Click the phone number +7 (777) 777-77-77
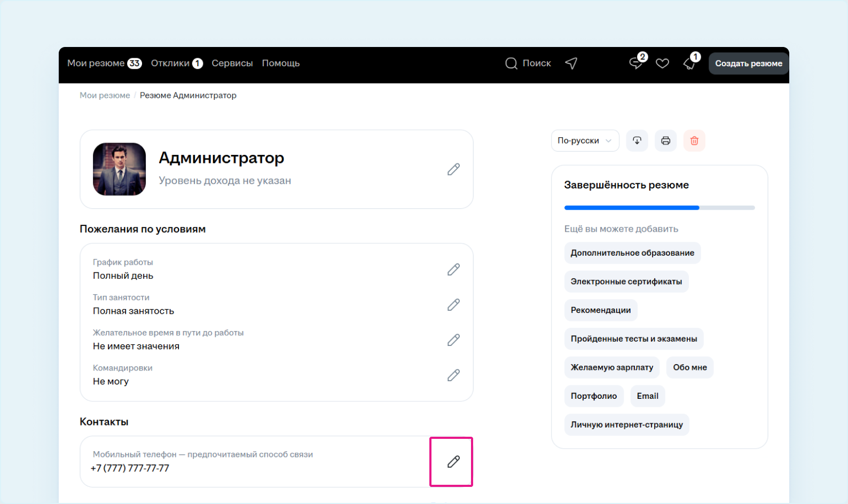This screenshot has height=504, width=848. 130,468
